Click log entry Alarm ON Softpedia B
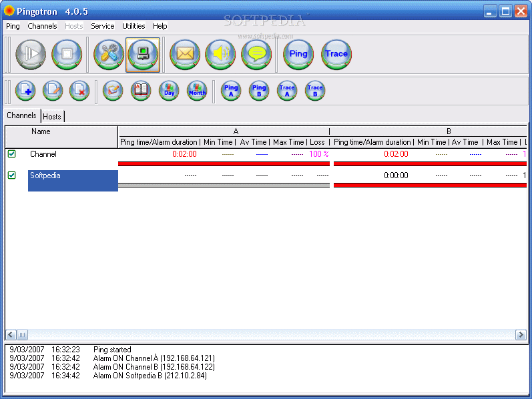 click(x=150, y=376)
